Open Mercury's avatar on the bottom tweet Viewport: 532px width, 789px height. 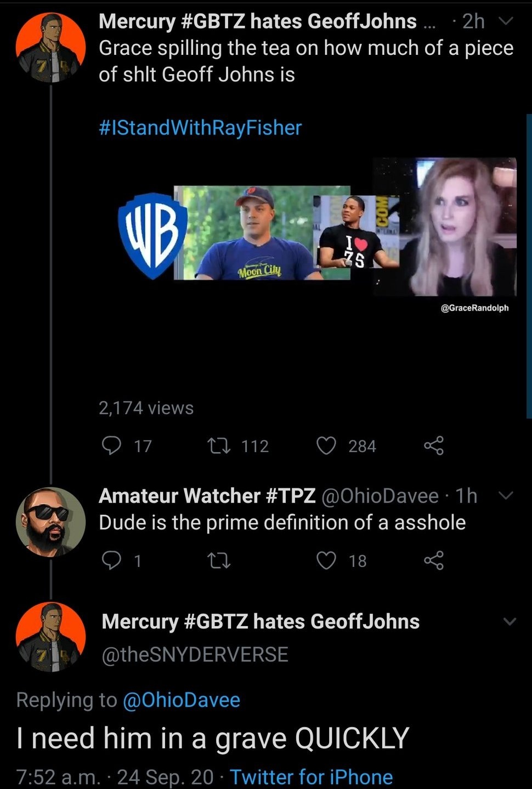[x=50, y=637]
